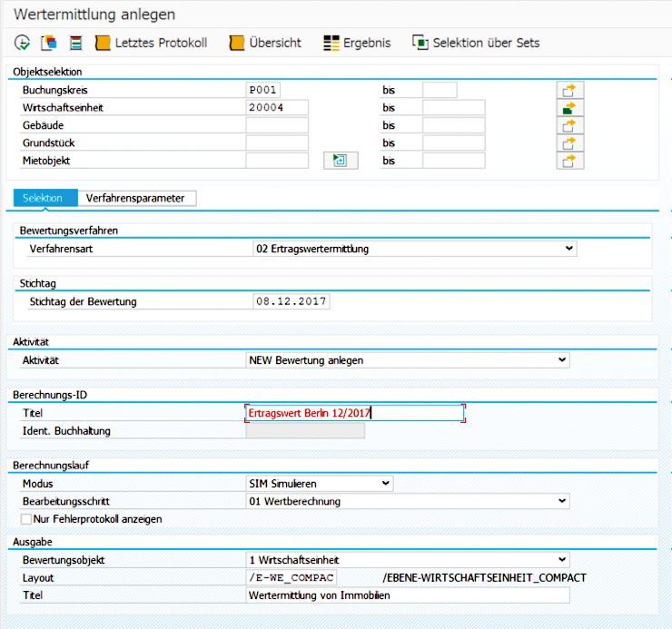Click the icon button beside the Mietobjekt field
The width and height of the screenshot is (672, 629).
click(341, 161)
